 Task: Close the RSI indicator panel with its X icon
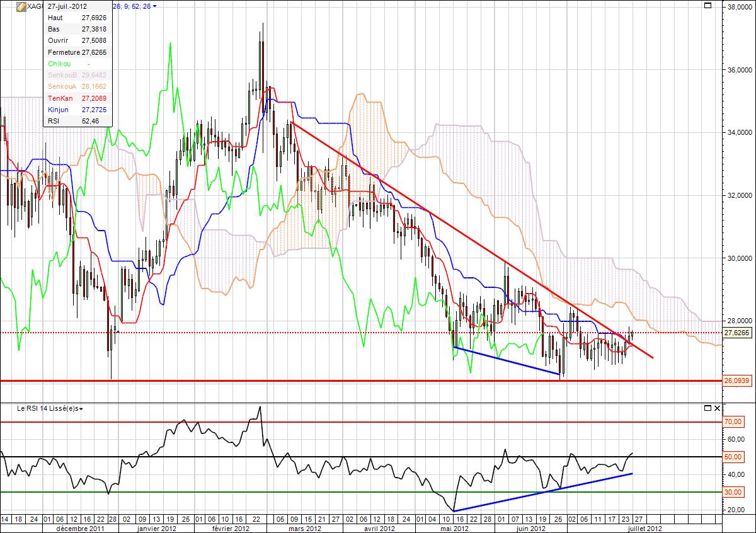tap(717, 408)
